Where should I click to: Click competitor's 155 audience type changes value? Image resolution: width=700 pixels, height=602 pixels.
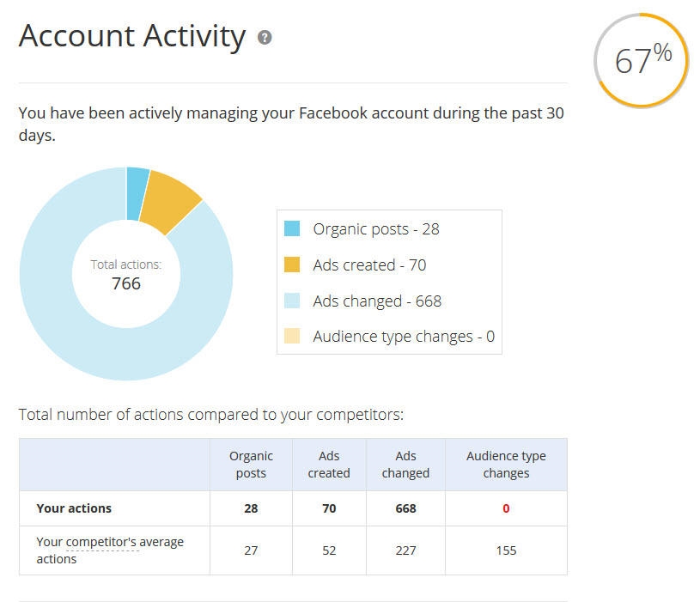506,550
